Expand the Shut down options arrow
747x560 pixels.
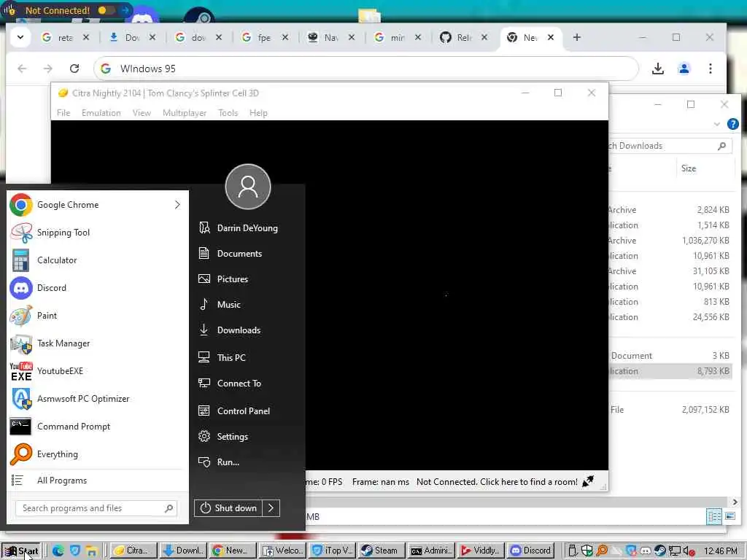coord(271,508)
